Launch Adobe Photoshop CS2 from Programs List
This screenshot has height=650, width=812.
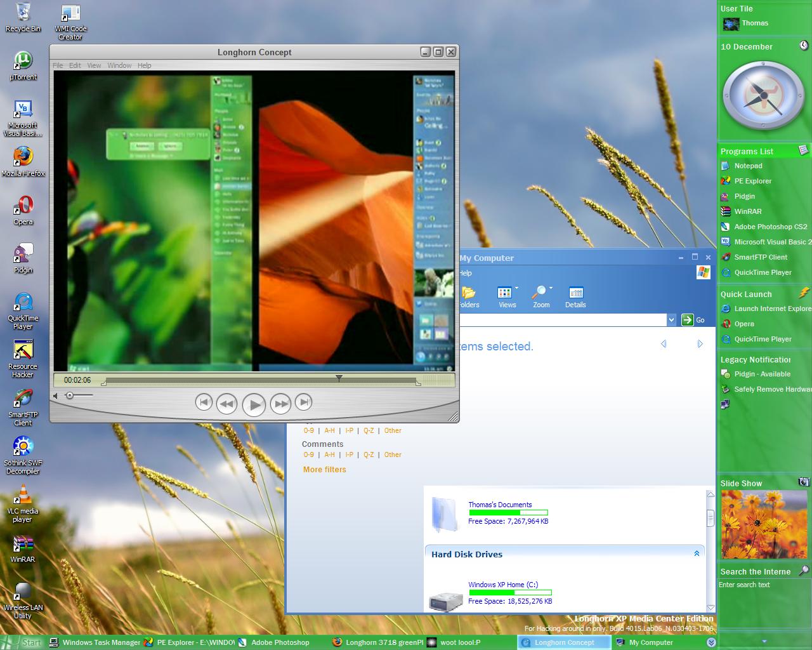[x=764, y=227]
